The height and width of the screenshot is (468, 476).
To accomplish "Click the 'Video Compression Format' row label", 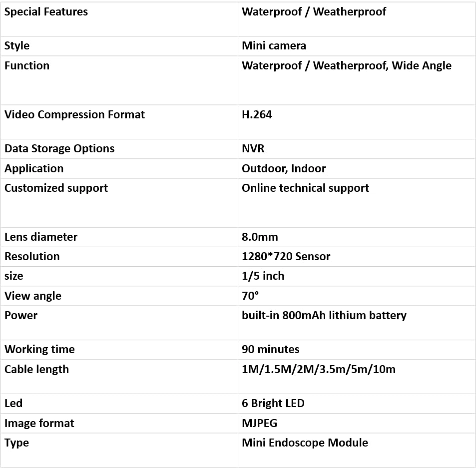I will click(74, 114).
